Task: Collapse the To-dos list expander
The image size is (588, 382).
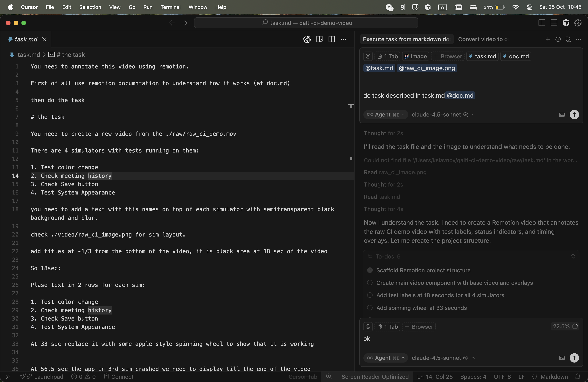Action: [573, 257]
